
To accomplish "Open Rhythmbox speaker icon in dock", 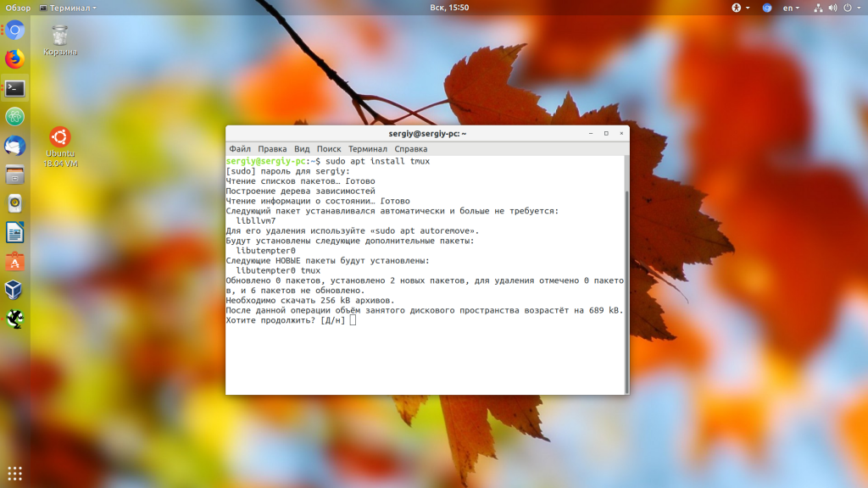I will coord(15,203).
